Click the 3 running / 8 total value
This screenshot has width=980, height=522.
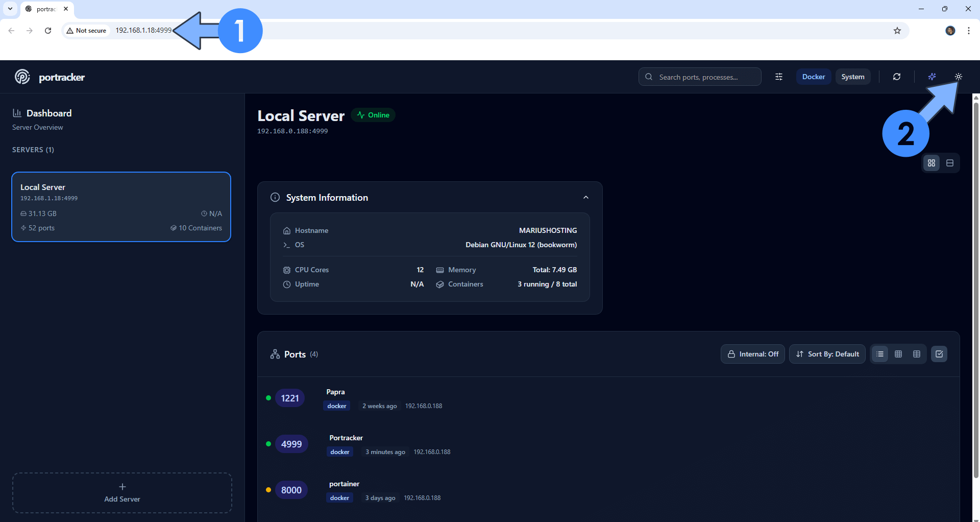coord(547,284)
